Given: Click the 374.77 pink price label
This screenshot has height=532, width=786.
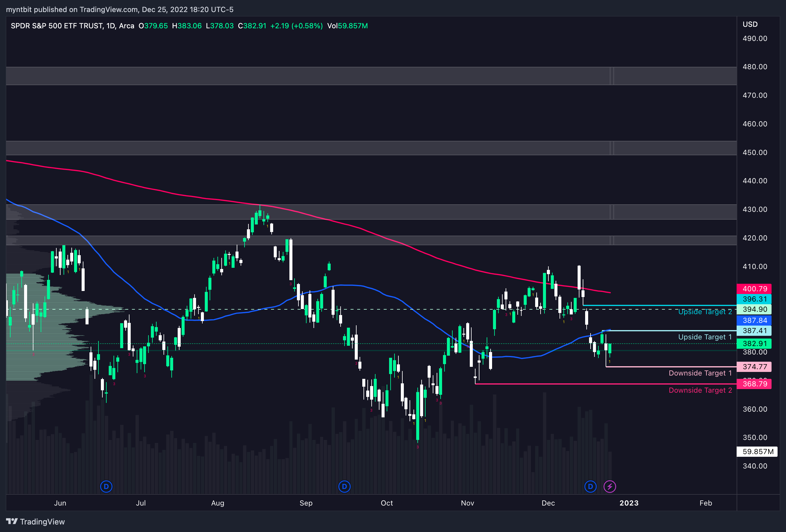Looking at the screenshot, I should point(754,367).
